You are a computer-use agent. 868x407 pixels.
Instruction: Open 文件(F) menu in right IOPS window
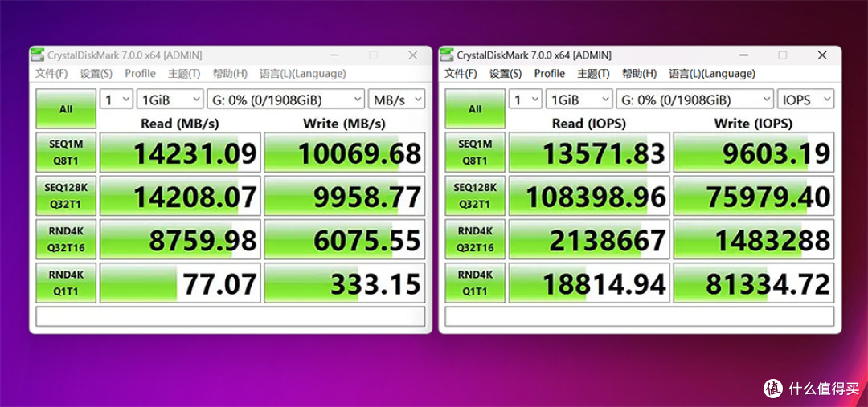(461, 74)
